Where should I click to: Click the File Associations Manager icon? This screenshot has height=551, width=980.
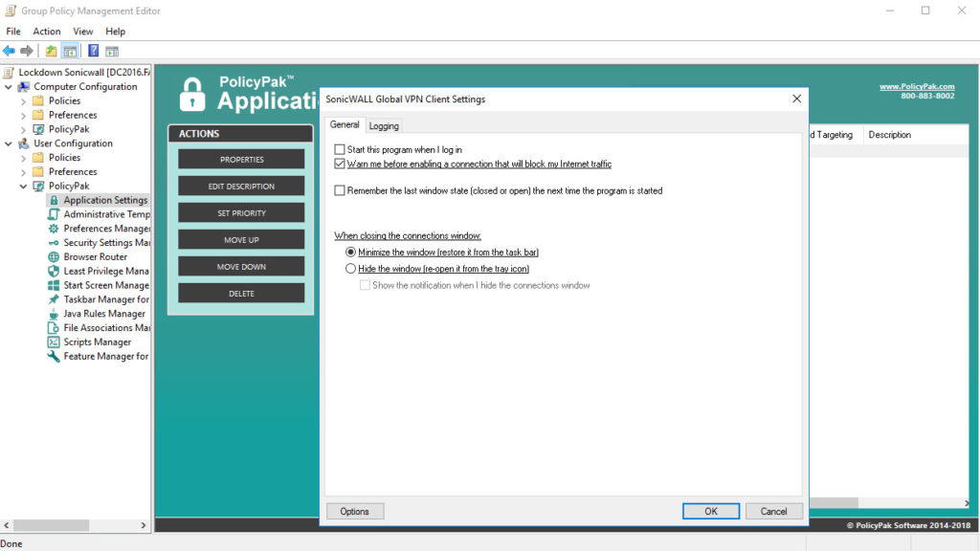point(54,328)
